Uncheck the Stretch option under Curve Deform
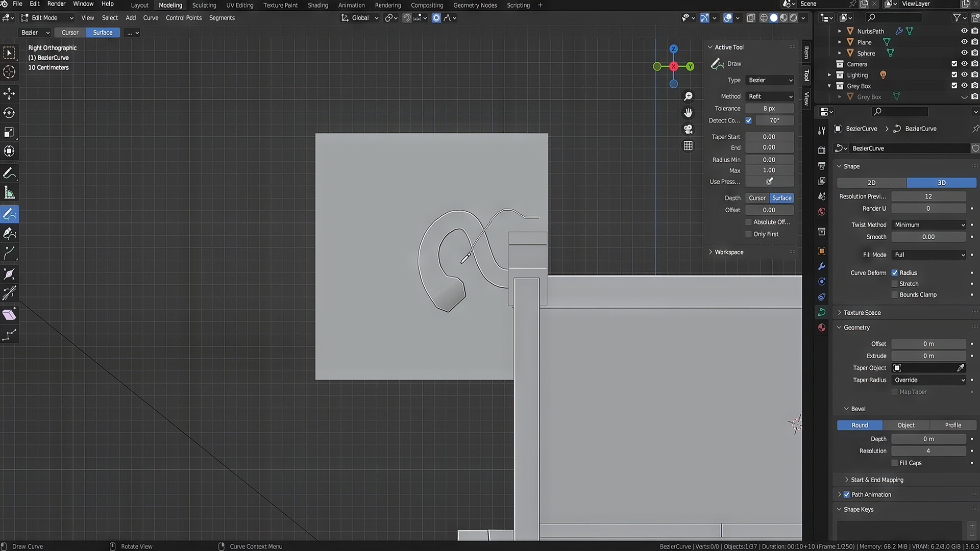The image size is (980, 551). 894,284
